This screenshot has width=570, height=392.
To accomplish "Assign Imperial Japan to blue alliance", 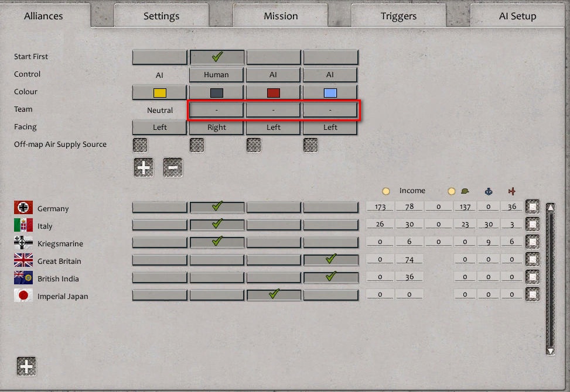I will (x=331, y=295).
